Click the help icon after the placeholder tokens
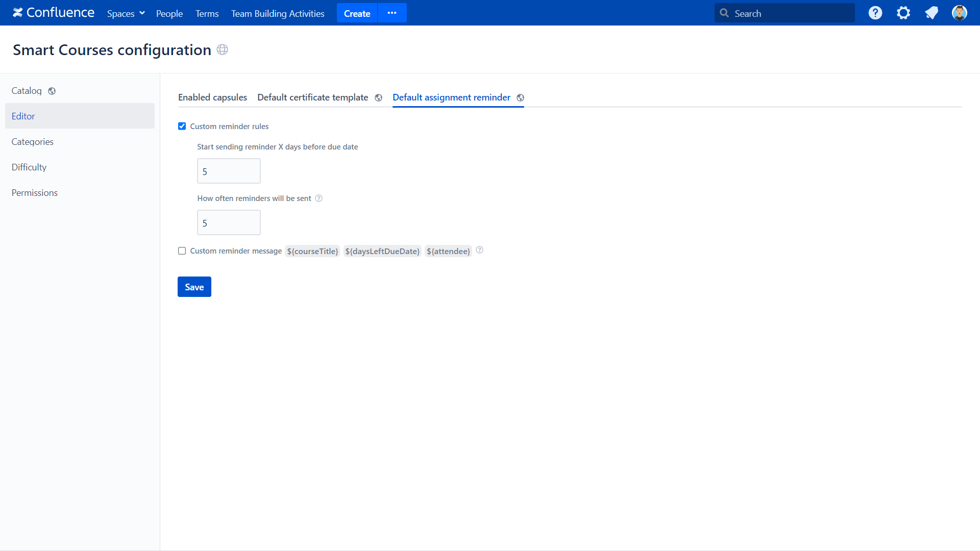This screenshot has width=980, height=551. [480, 250]
